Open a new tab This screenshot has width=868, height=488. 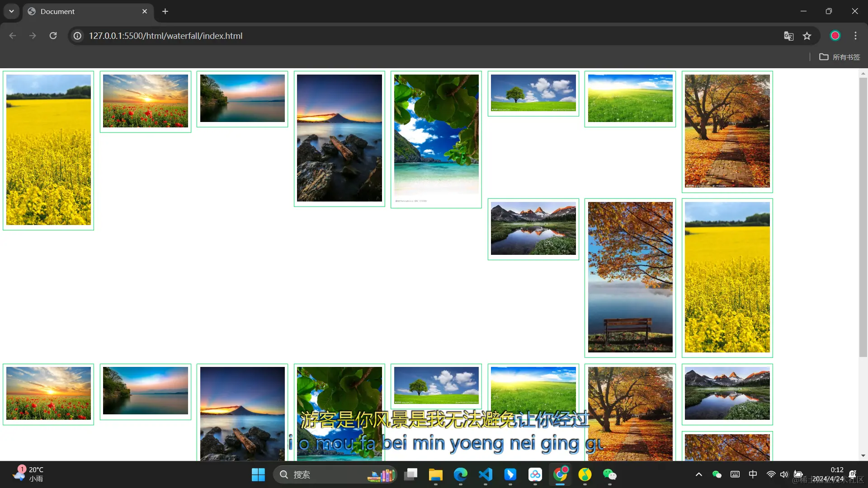pyautogui.click(x=165, y=11)
